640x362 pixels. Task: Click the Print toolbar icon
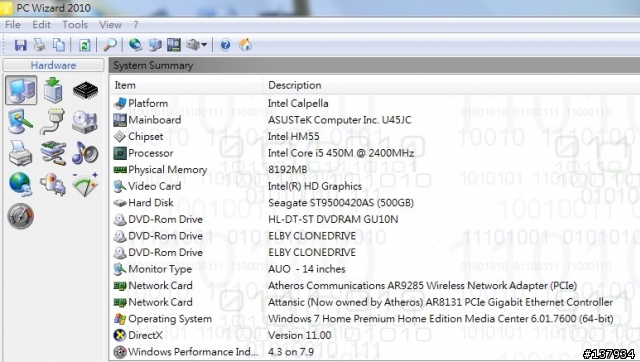[x=40, y=45]
